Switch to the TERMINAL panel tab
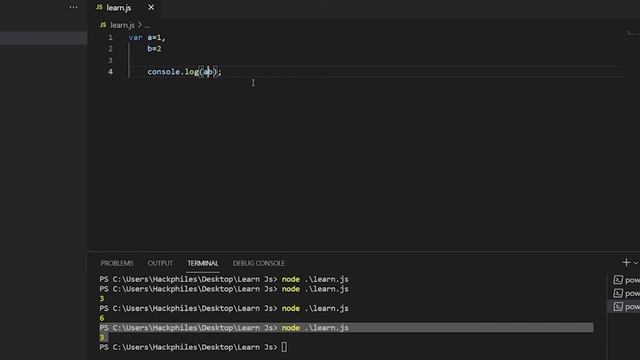 pos(203,263)
